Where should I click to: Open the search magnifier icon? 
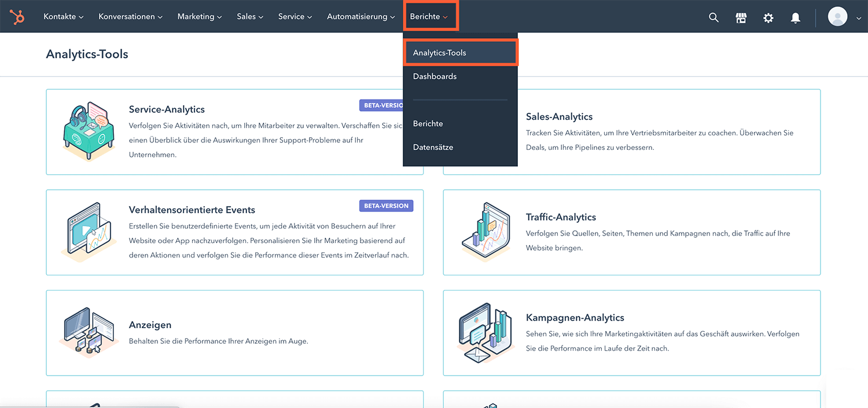tap(713, 17)
